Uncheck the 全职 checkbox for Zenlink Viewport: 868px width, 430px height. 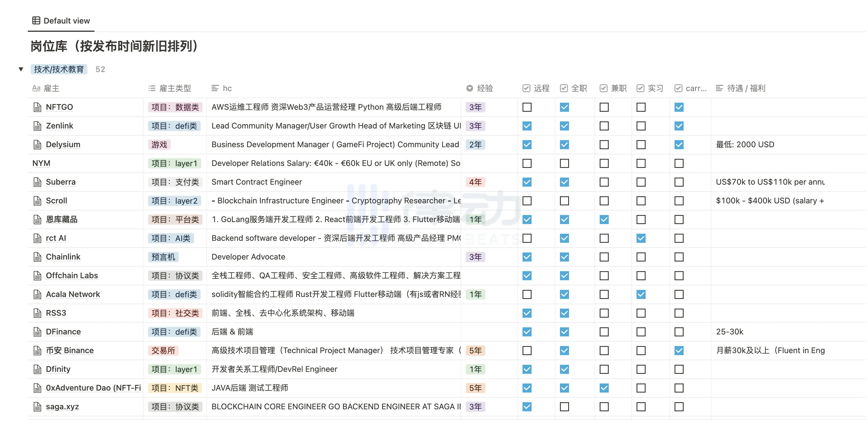(564, 126)
